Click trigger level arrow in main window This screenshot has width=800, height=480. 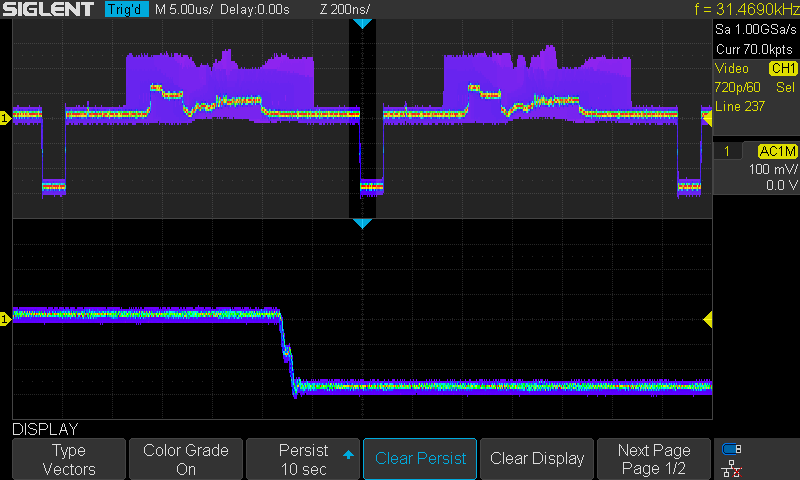point(708,119)
